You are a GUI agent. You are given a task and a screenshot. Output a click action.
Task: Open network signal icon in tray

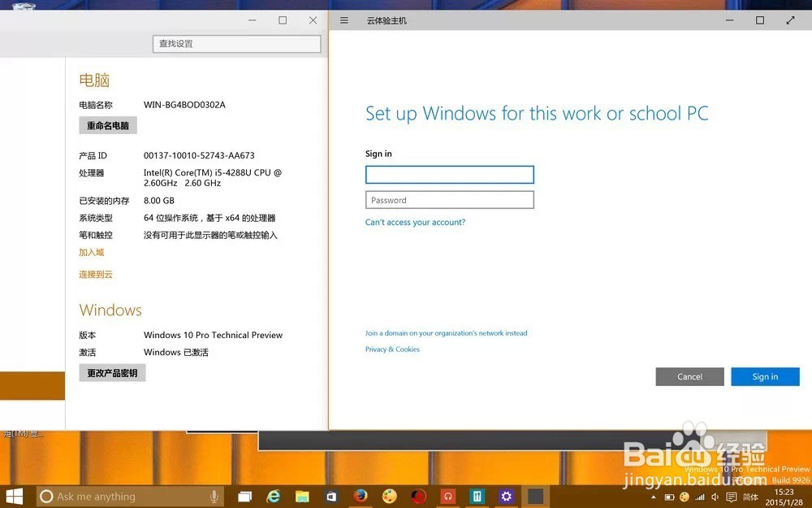point(700,497)
